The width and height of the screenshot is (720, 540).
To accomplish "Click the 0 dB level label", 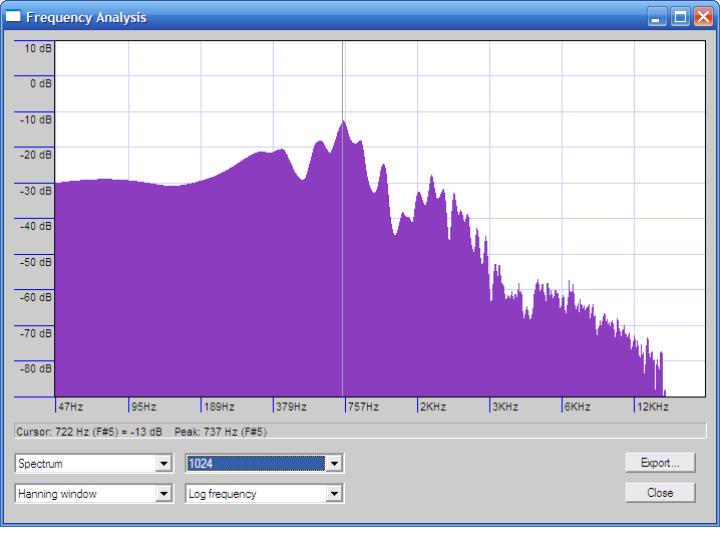I will pyautogui.click(x=41, y=84).
